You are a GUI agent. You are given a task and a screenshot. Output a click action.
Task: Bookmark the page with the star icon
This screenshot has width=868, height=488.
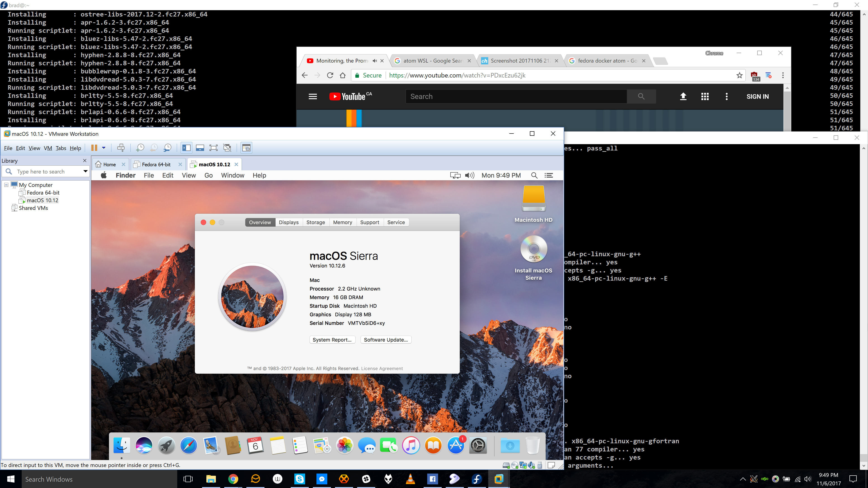click(739, 75)
